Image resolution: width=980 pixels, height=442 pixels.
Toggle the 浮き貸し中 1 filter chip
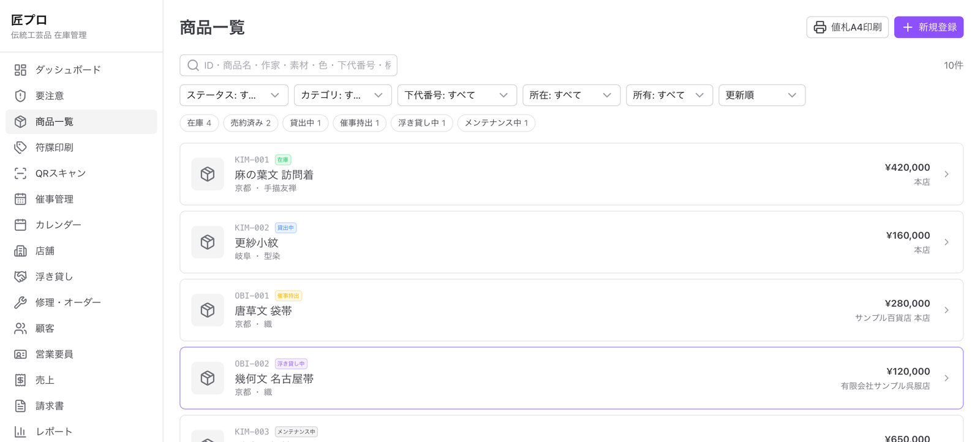coord(422,123)
